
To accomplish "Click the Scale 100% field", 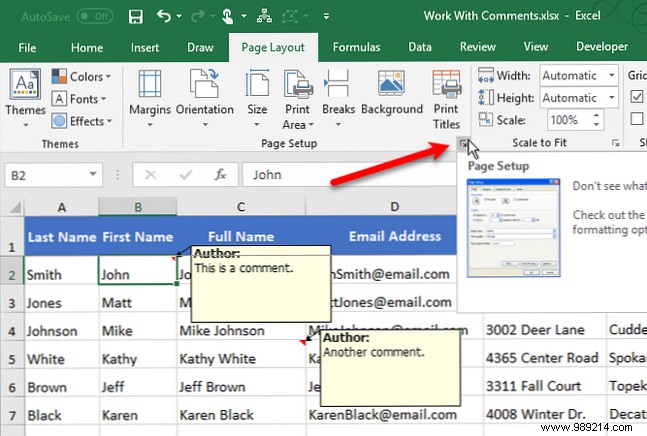I will 568,120.
